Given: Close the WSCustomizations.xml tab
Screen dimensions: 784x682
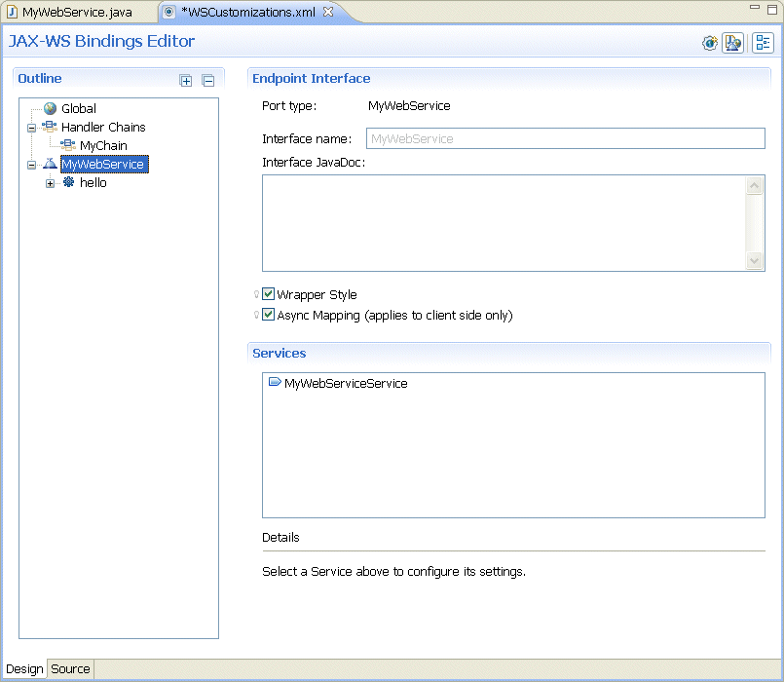Looking at the screenshot, I should (328, 12).
